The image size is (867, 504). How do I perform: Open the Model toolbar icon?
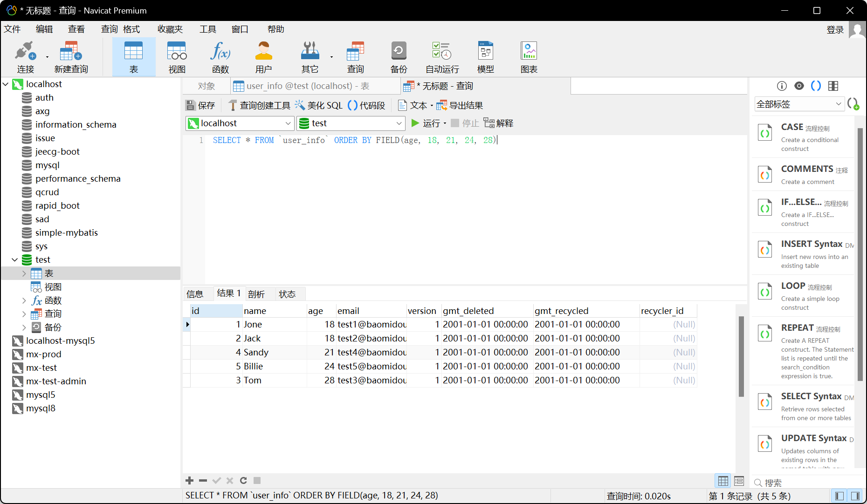click(485, 57)
